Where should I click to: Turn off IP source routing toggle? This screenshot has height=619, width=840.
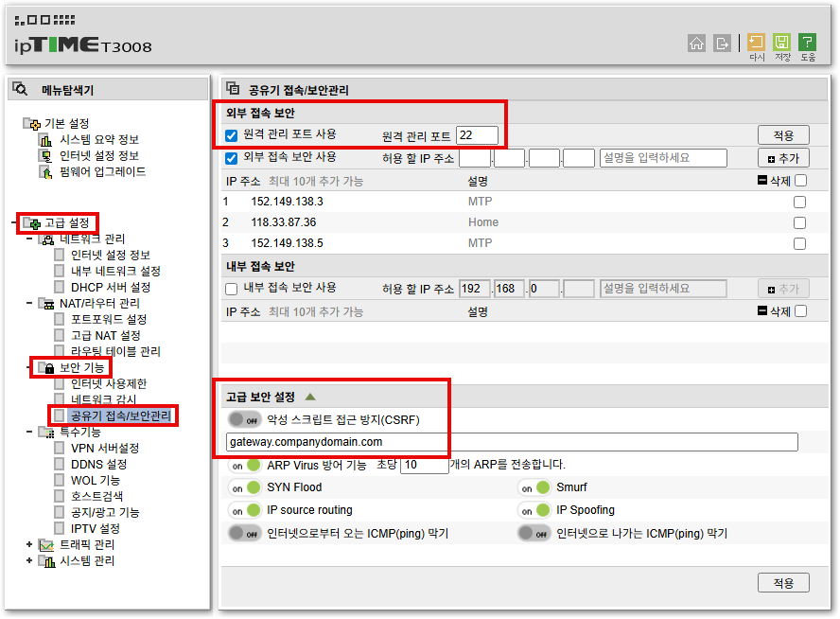[x=244, y=511]
